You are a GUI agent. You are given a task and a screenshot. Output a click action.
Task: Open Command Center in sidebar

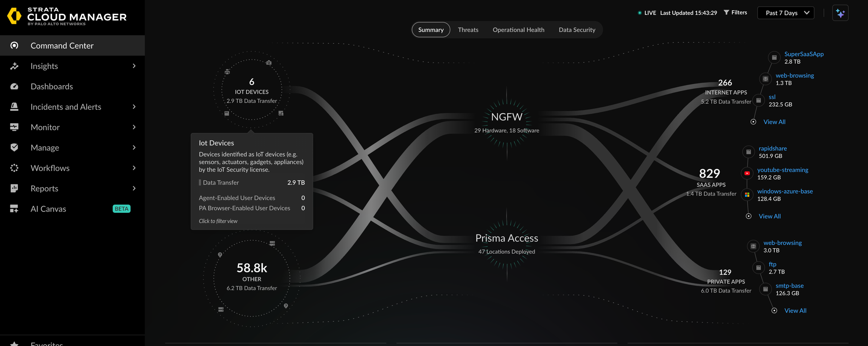[x=72, y=46]
